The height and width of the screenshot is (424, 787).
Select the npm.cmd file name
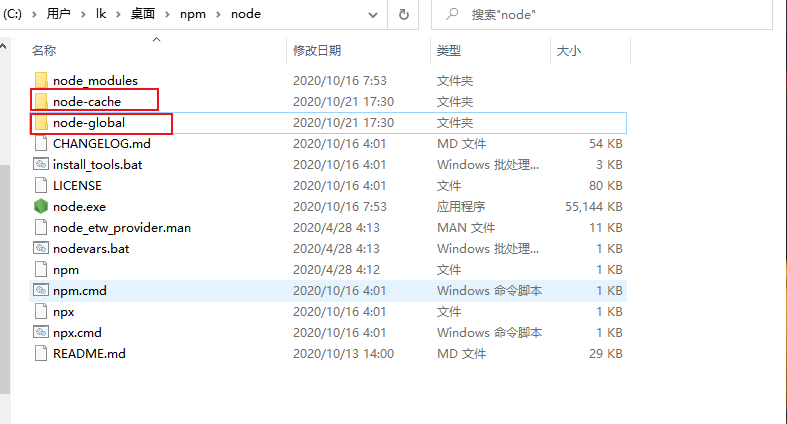(x=80, y=291)
